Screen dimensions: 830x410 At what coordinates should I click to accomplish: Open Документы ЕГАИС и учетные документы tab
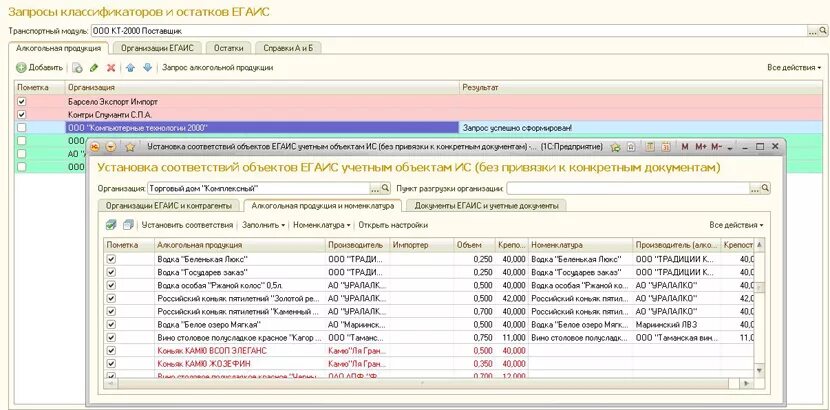click(x=486, y=205)
